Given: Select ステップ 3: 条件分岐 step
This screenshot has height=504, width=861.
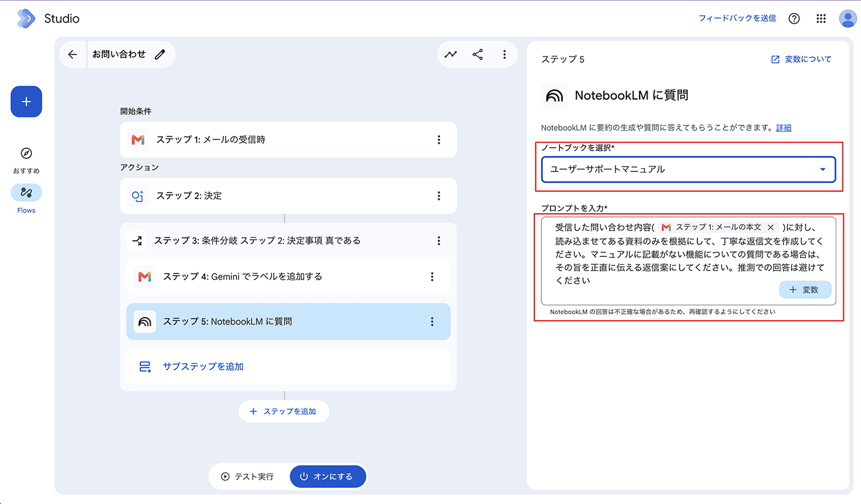Looking at the screenshot, I should click(x=288, y=240).
